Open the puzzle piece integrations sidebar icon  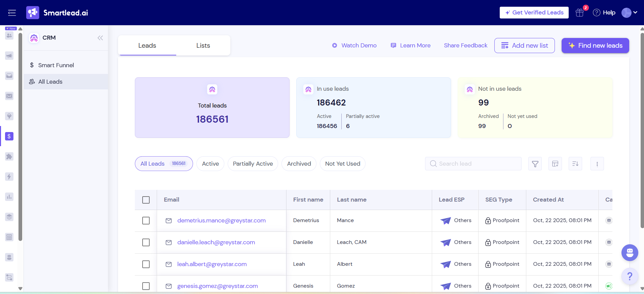9,157
